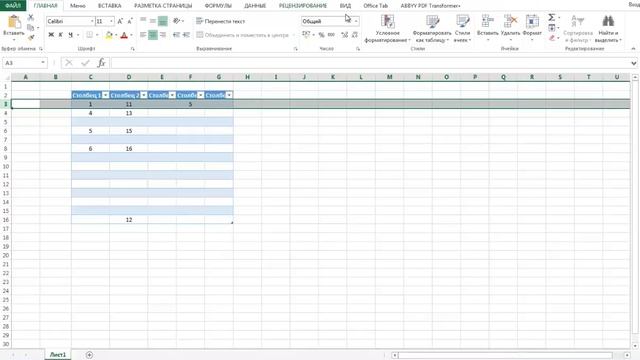Switch to the ВИД (View) tab
The image size is (640, 360).
click(345, 6)
